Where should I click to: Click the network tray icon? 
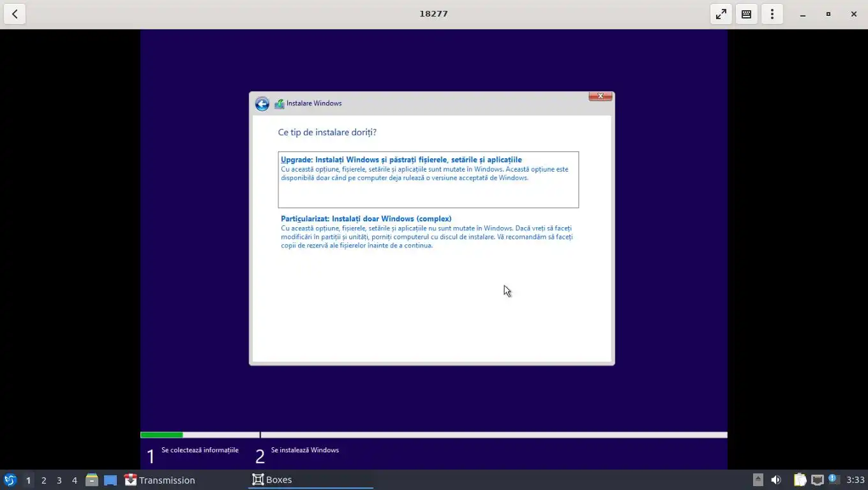click(817, 480)
